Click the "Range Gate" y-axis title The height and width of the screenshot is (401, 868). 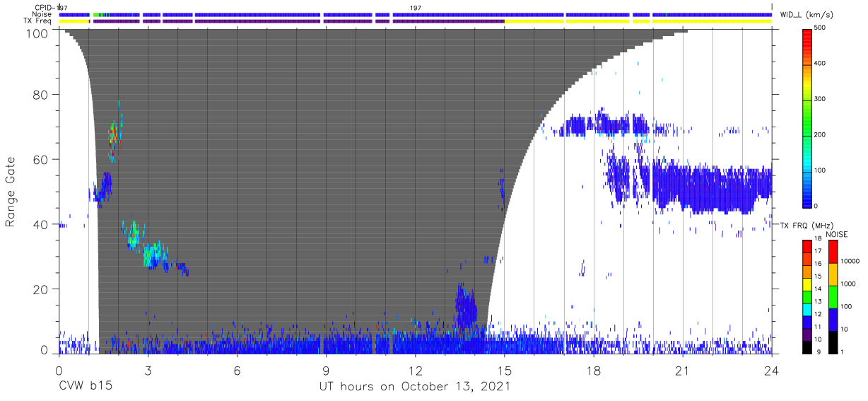pos(11,192)
